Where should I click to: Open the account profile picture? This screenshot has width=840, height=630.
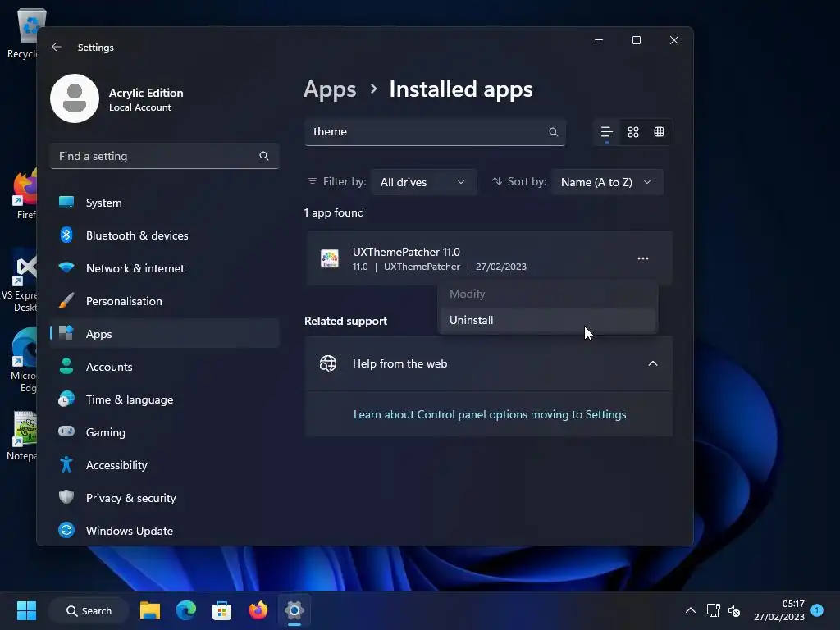[x=75, y=98]
